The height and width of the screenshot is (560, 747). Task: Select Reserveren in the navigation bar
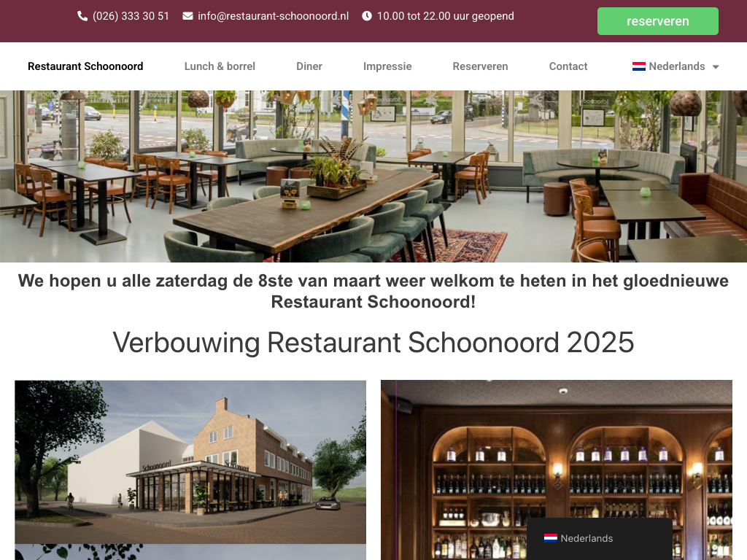[x=480, y=66]
